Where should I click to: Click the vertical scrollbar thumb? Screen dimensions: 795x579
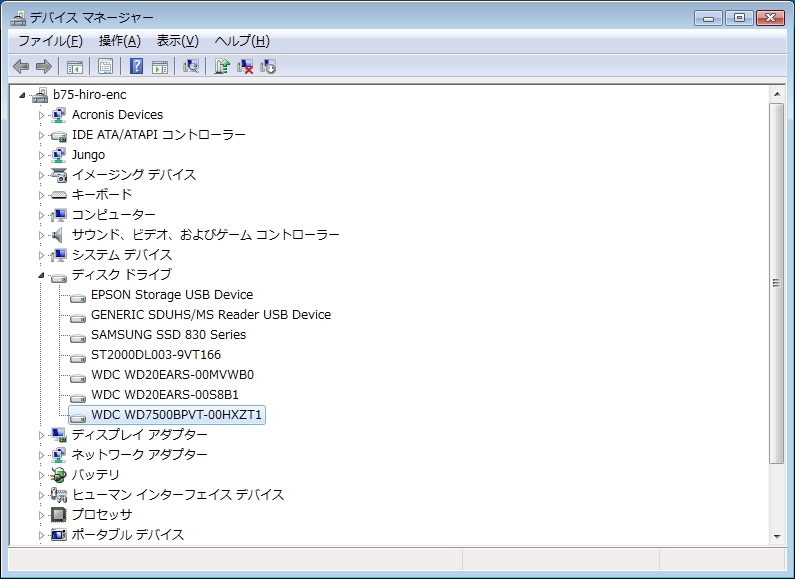tap(777, 283)
